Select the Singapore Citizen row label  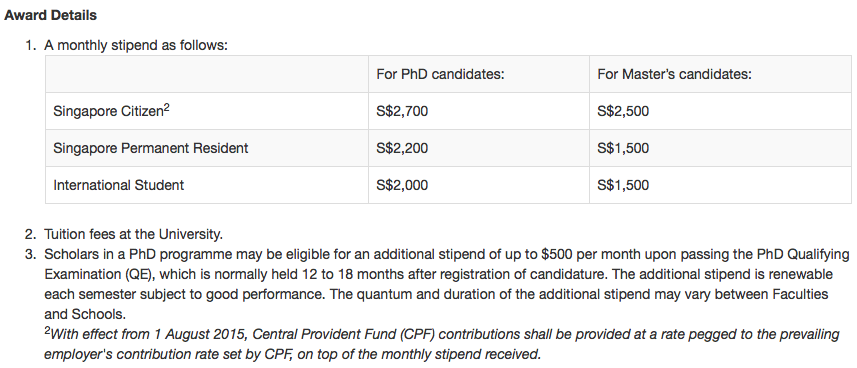coord(108,111)
